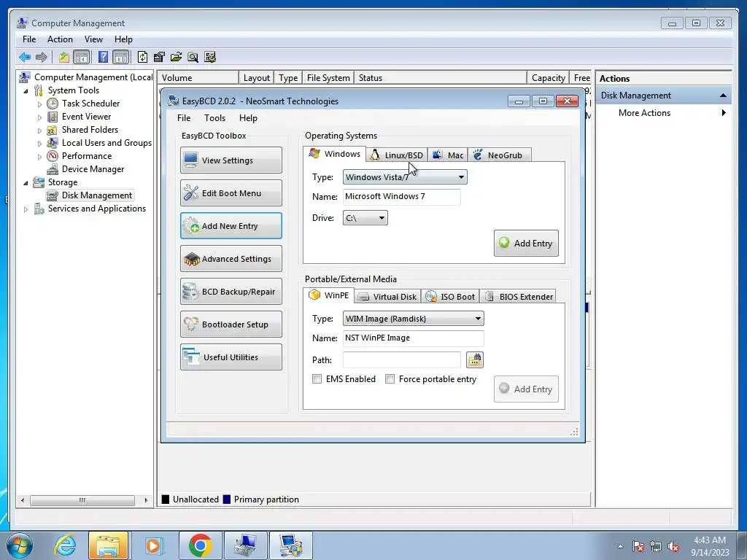Click the Forward arrow in Computer Management toolbar
747x560 pixels.
click(x=42, y=57)
